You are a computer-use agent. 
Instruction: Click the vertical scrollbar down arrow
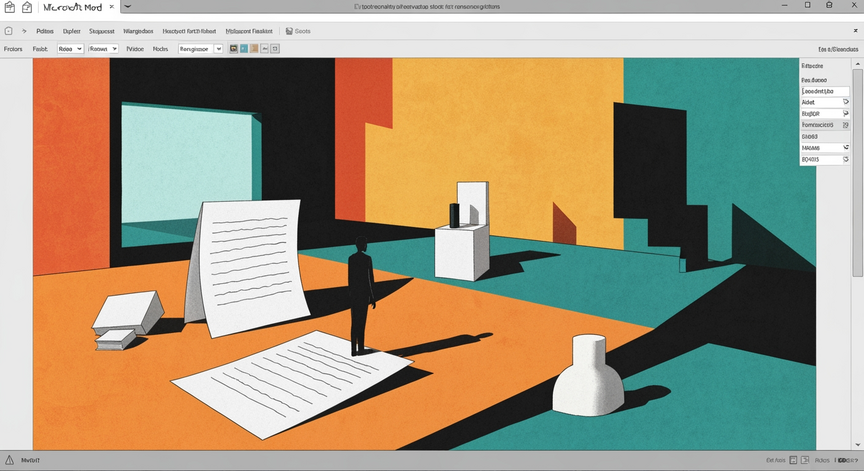pos(857,445)
